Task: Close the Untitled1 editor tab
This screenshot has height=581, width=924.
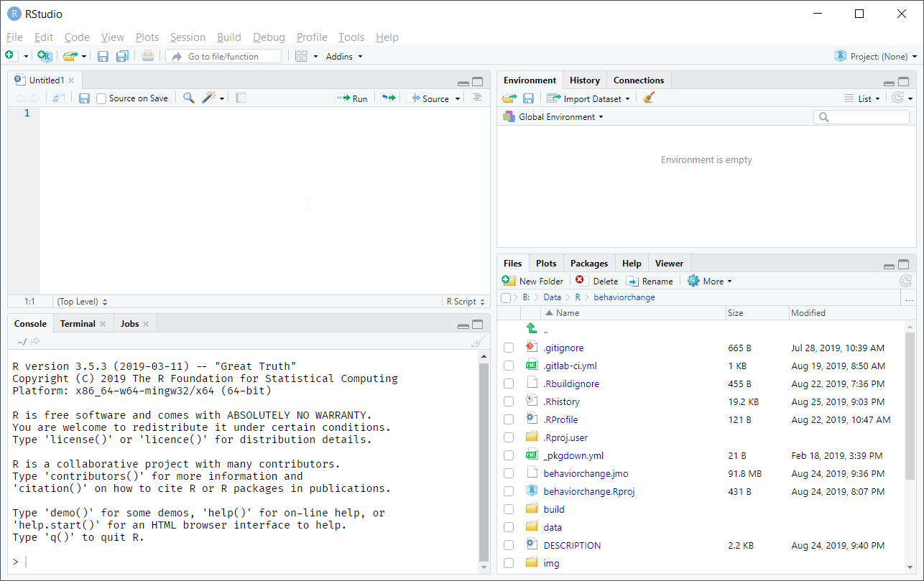Action: pyautogui.click(x=71, y=80)
